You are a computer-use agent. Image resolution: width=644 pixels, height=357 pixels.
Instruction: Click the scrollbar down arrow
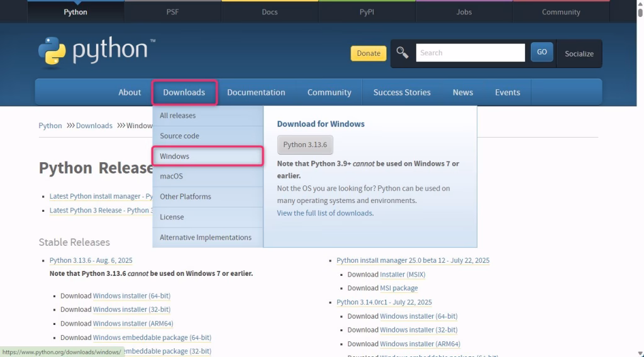640,353
